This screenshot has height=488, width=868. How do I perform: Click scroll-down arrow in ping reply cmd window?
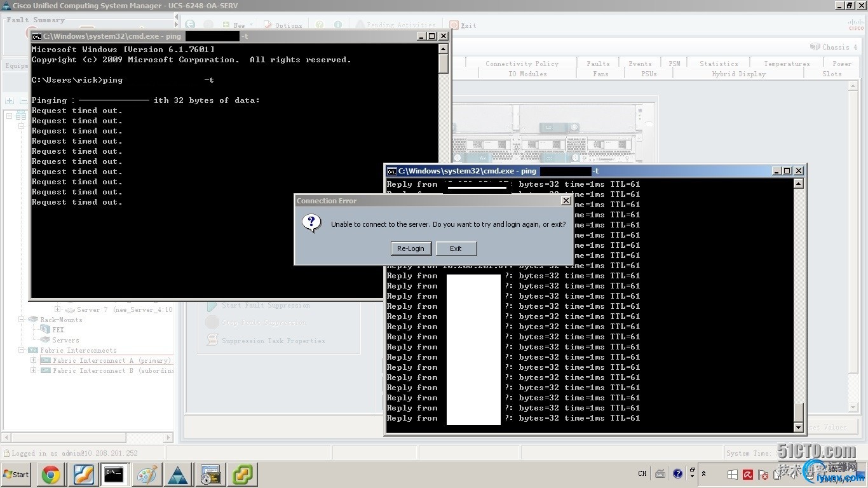tap(799, 428)
